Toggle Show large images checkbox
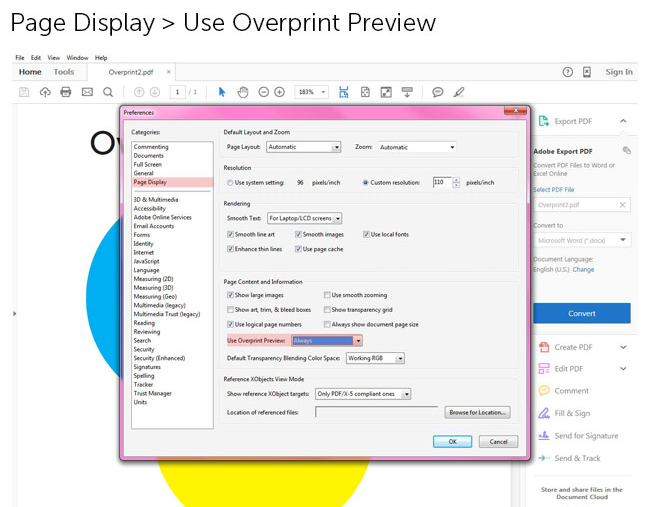Image resolution: width=650 pixels, height=507 pixels. click(230, 295)
